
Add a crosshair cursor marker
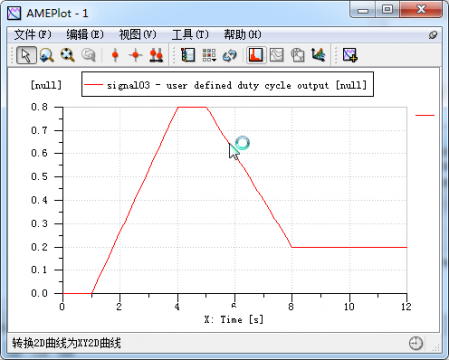(x=136, y=55)
